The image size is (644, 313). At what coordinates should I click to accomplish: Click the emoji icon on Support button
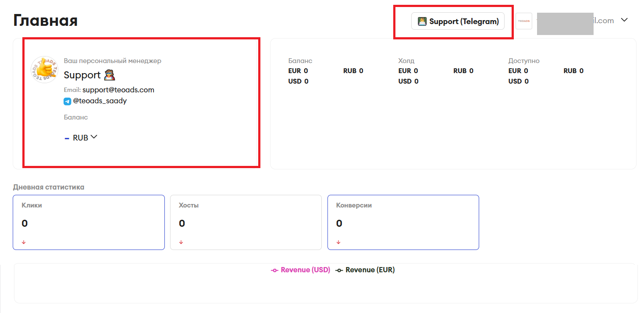click(422, 21)
